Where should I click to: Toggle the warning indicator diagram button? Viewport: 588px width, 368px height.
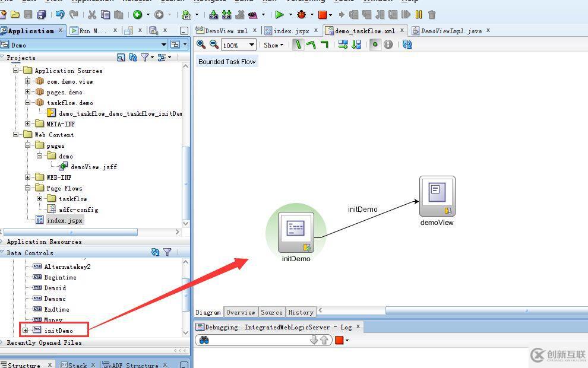(388, 45)
